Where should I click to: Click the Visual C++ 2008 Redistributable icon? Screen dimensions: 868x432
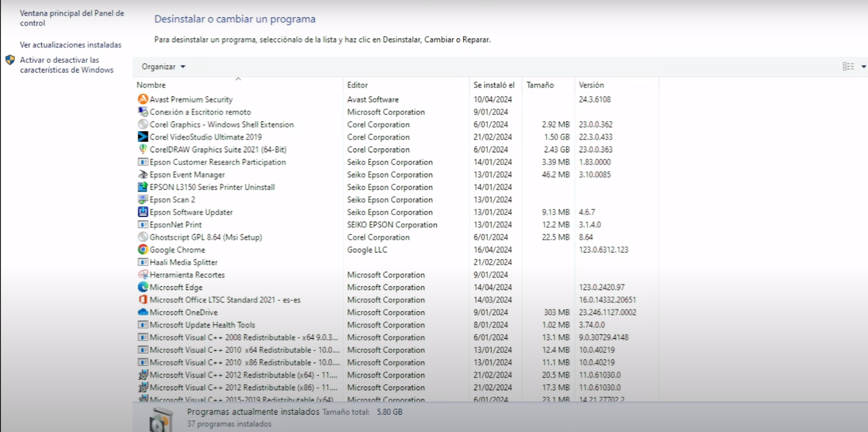pyautogui.click(x=143, y=337)
